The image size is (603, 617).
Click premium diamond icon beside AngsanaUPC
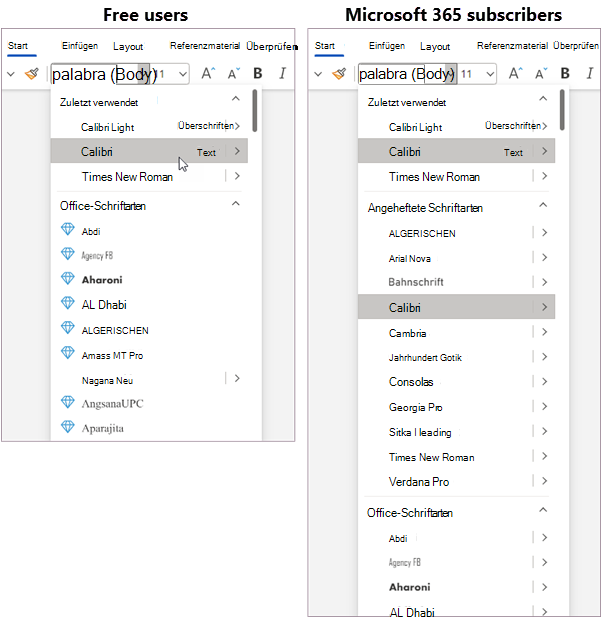pyautogui.click(x=68, y=402)
